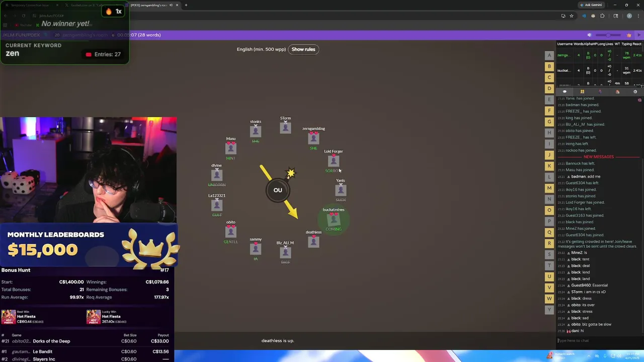This screenshot has height=362, width=644.
Task: Click the blue audio extension icon
Action: (584, 16)
